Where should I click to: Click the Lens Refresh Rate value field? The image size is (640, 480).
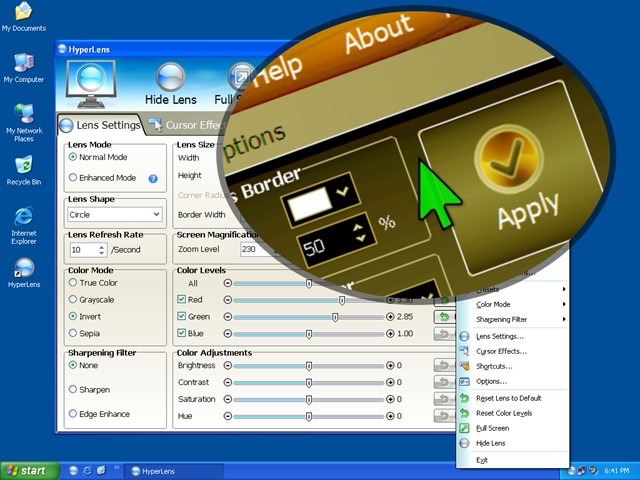(84, 250)
